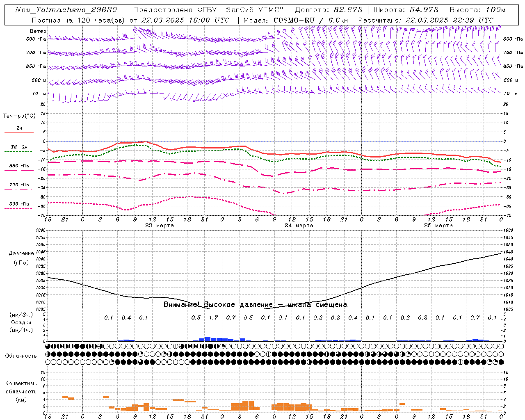
Task: Click the "Давление" pressure panel label
Action: click(x=21, y=253)
